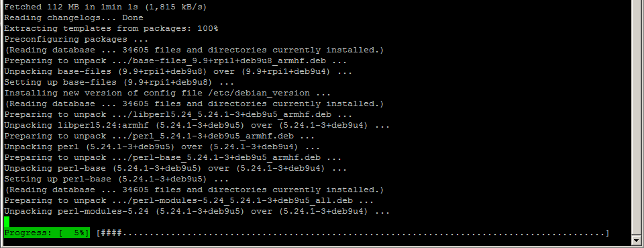Click 'Unpacking libperl5.24:armhf' line
The image size is (644, 248).
(197, 126)
